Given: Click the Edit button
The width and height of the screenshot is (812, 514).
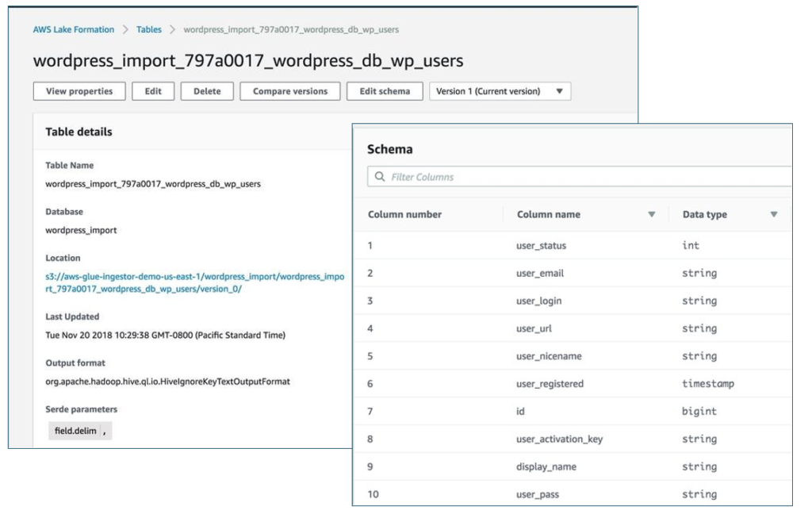Looking at the screenshot, I should coord(153,90).
